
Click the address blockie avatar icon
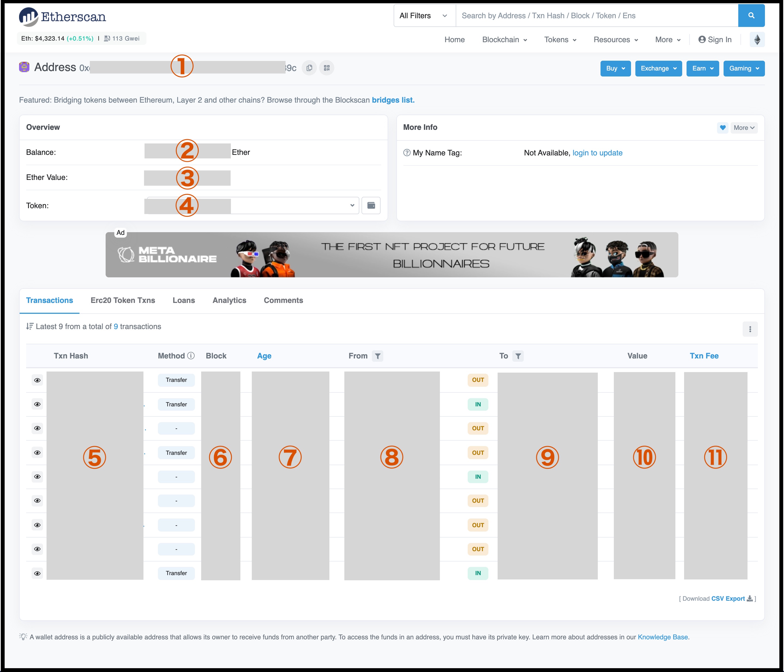(24, 67)
